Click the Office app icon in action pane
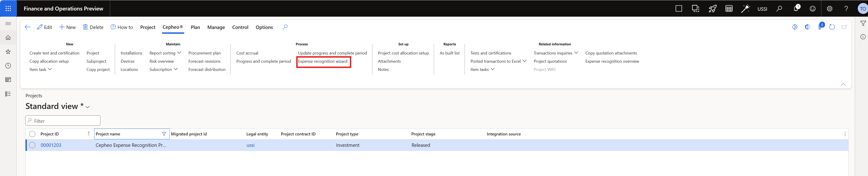The image size is (868, 176). coord(807,27)
